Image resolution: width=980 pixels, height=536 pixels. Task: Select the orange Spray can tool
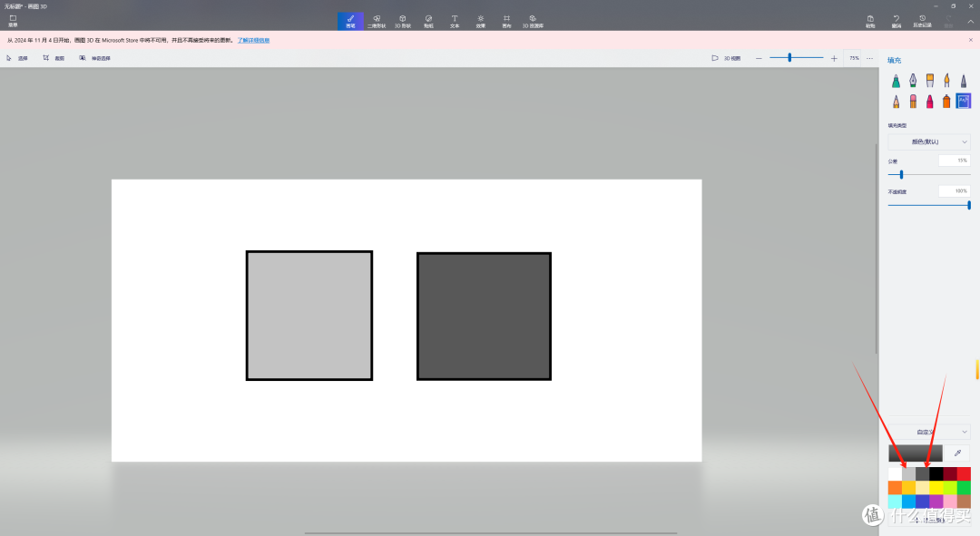[946, 102]
